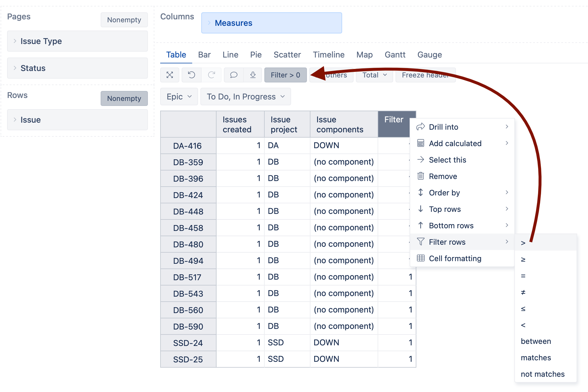Click the Filter rows funnel icon

point(420,242)
